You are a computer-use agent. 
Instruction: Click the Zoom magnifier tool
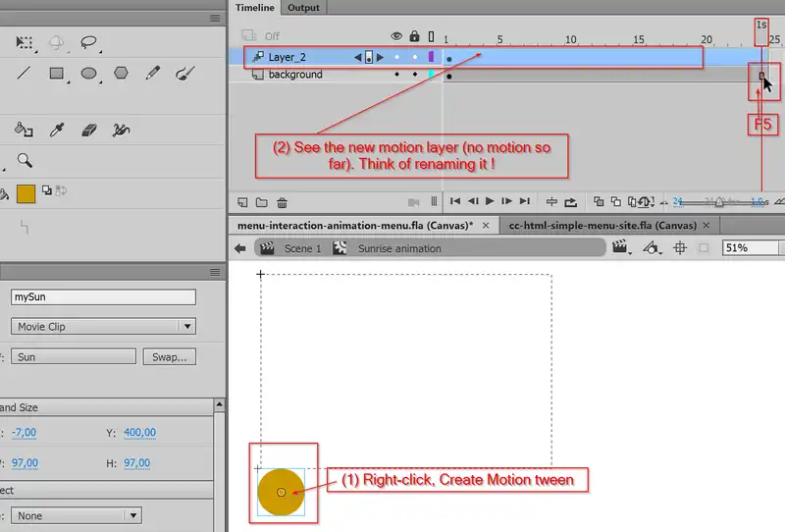point(25,160)
